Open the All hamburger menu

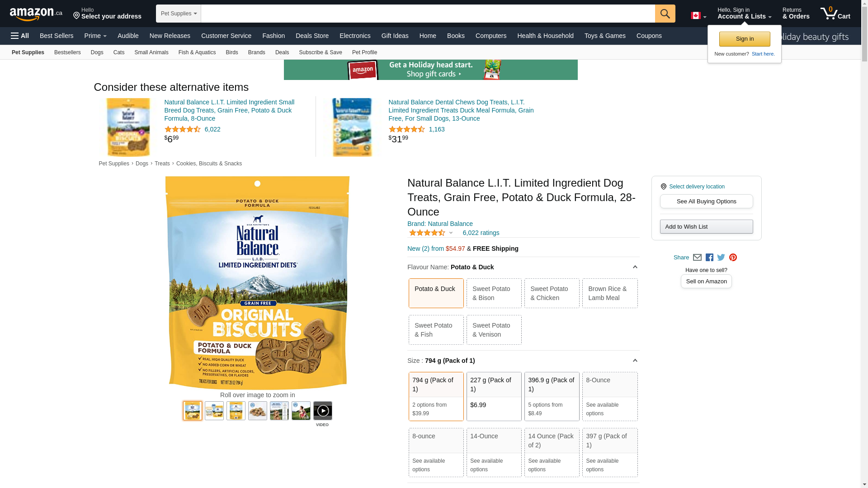[20, 36]
